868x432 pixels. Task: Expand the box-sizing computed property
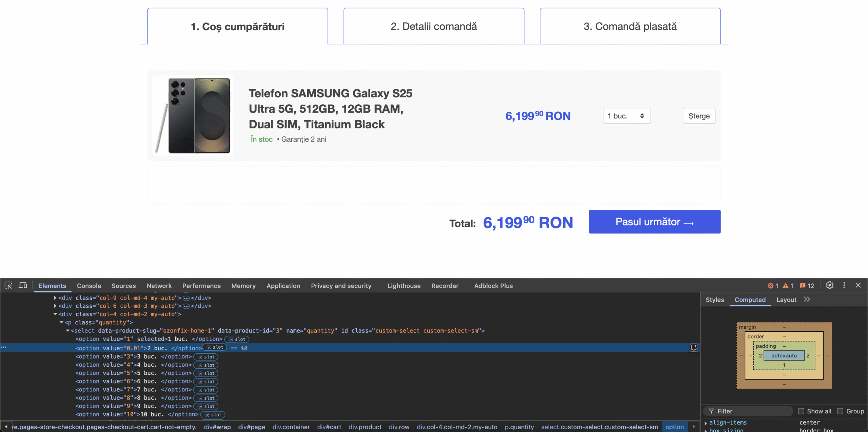coord(706,430)
